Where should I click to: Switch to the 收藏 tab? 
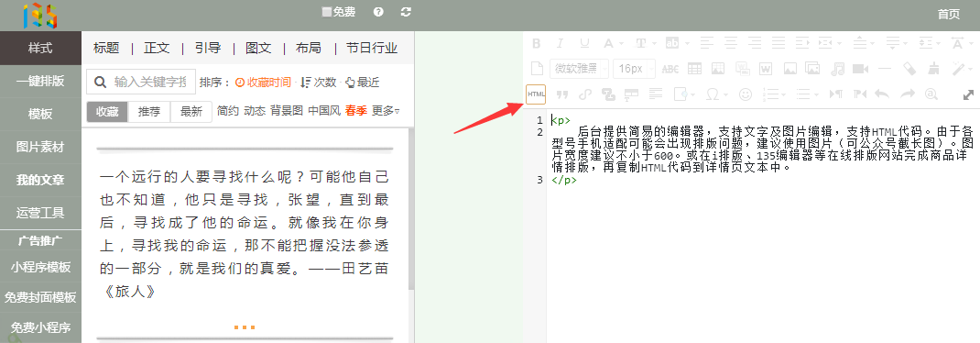[x=107, y=111]
